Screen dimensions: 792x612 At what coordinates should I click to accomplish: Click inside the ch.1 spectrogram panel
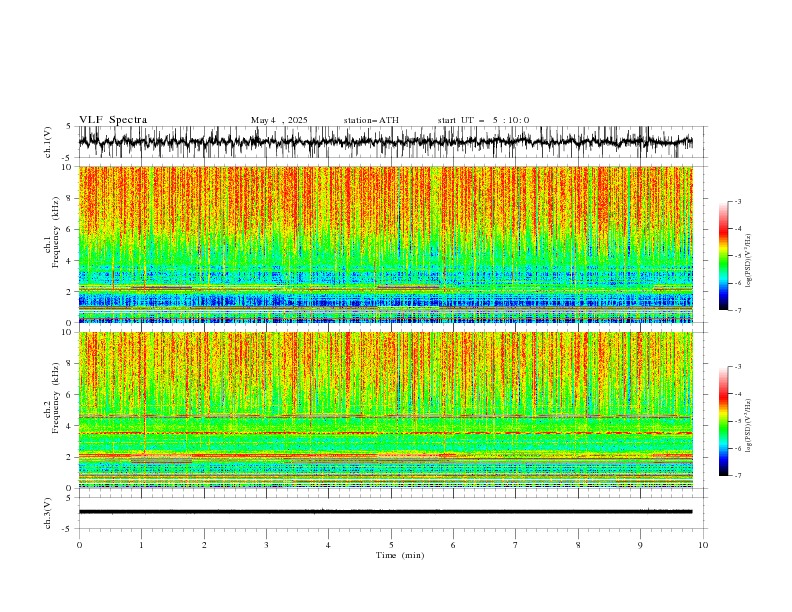[385, 244]
